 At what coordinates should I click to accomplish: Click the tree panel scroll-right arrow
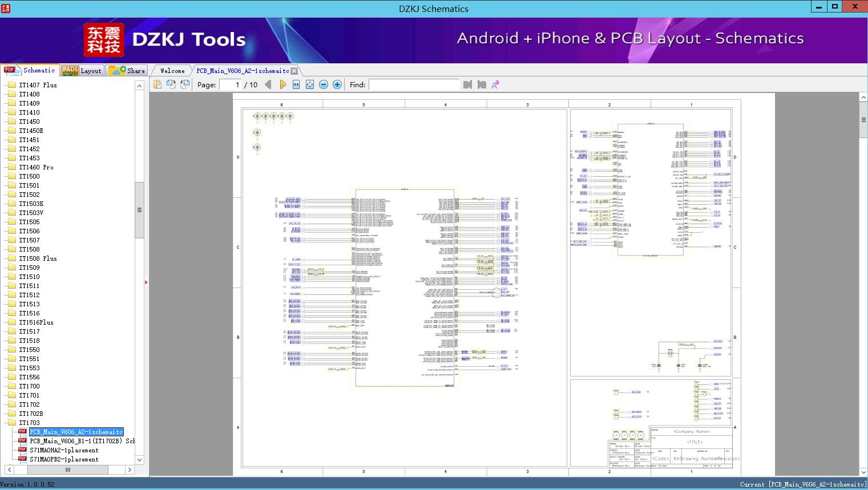coord(130,469)
